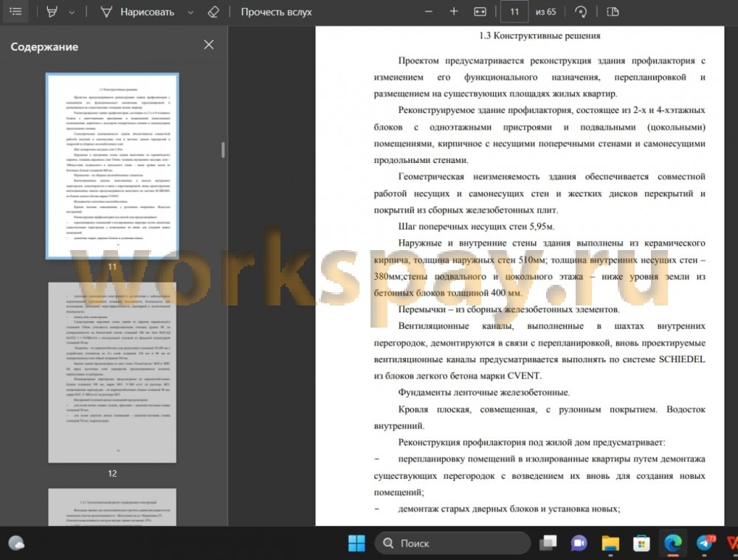Open the highlight color options dropdown
Viewport: 738px width, 560px height.
[72, 13]
